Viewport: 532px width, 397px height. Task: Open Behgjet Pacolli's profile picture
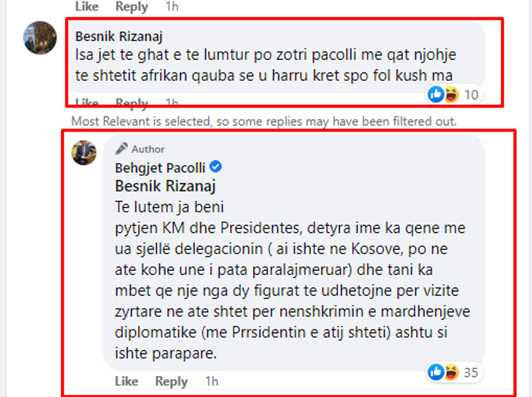point(84,152)
